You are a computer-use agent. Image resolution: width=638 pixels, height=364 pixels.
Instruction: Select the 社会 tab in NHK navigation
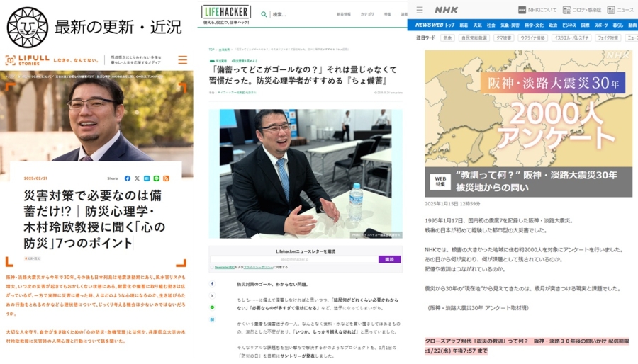click(491, 25)
